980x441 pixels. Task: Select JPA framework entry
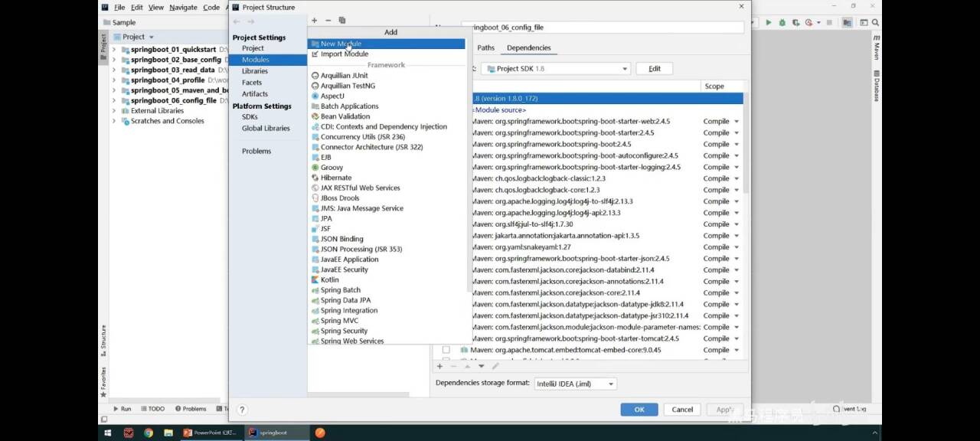(x=386, y=218)
